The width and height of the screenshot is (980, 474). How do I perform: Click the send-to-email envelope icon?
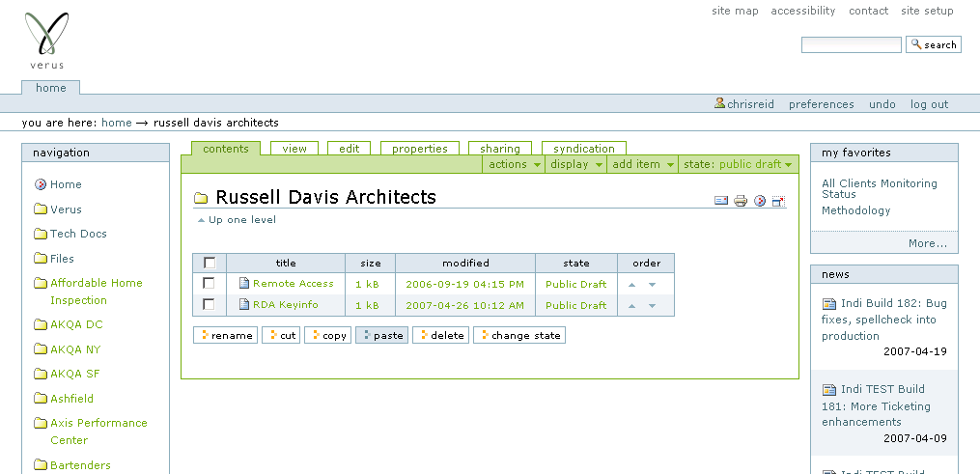coord(720,201)
